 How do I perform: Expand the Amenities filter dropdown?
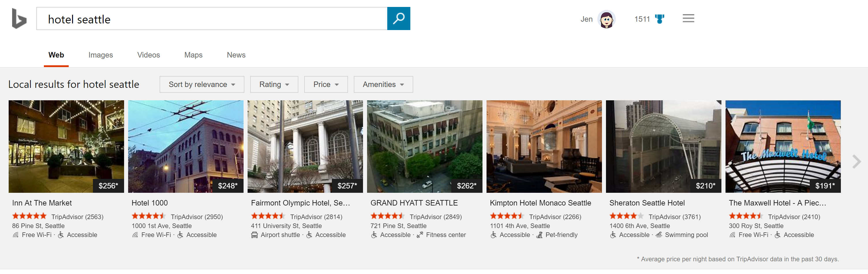[383, 84]
